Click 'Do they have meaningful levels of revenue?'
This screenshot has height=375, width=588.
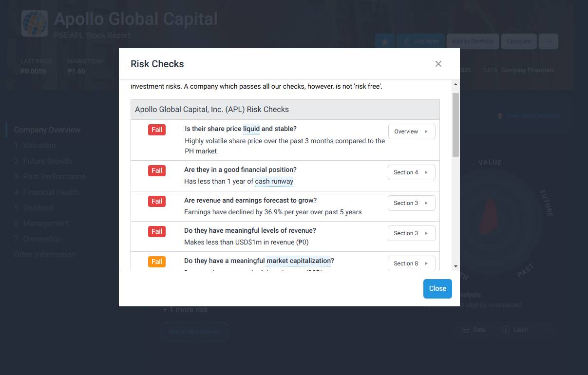(x=250, y=231)
